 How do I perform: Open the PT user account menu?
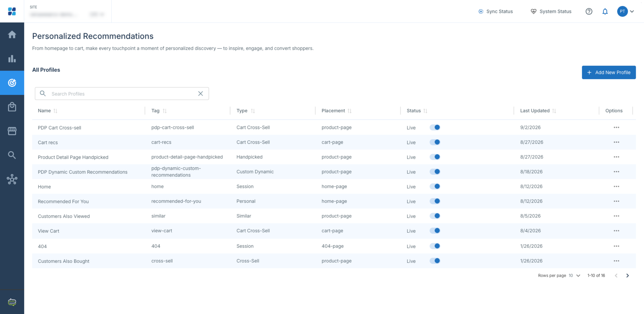coord(626,12)
